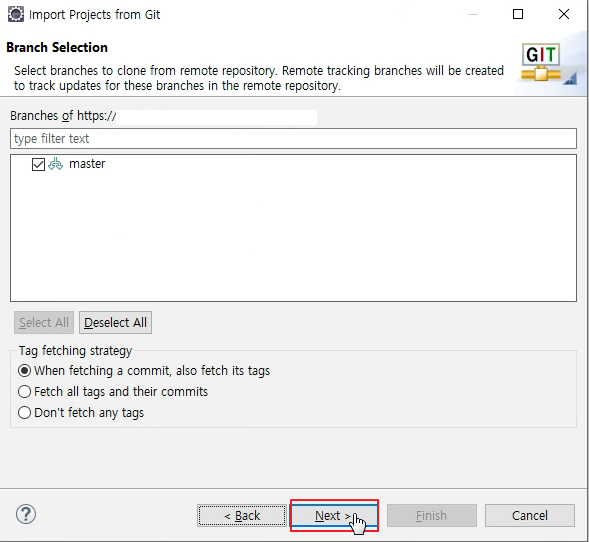
Task: Cancel the import wizard
Action: point(530,515)
